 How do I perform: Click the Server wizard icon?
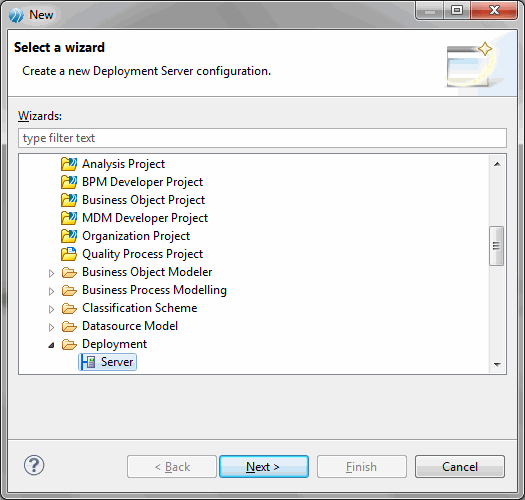click(88, 362)
